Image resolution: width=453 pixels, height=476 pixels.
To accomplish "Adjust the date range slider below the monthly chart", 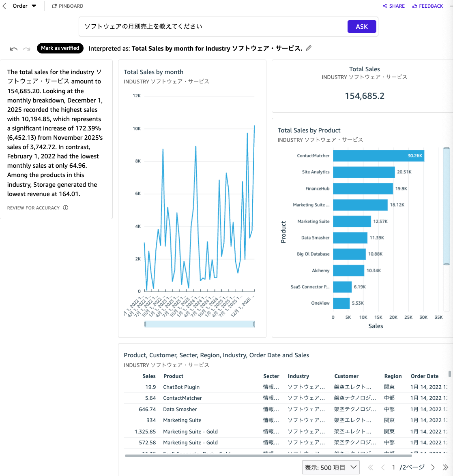I will [200, 324].
